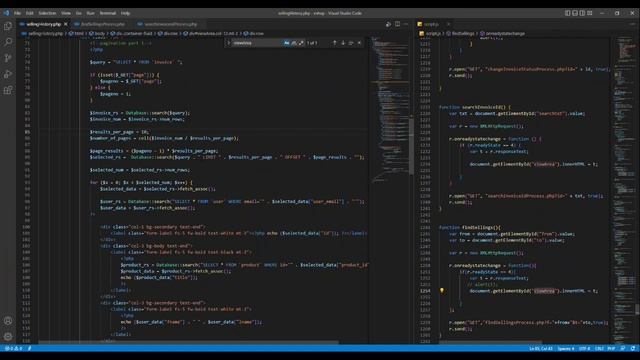This screenshot has width=640, height=360.
Task: Toggle secondary side bar layout button
Action: 582,13
